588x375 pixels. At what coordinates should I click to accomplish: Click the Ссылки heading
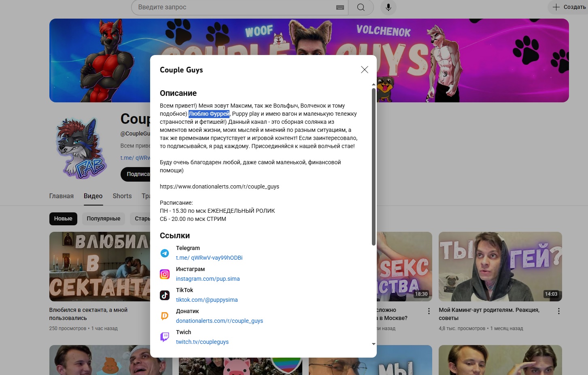coord(175,235)
